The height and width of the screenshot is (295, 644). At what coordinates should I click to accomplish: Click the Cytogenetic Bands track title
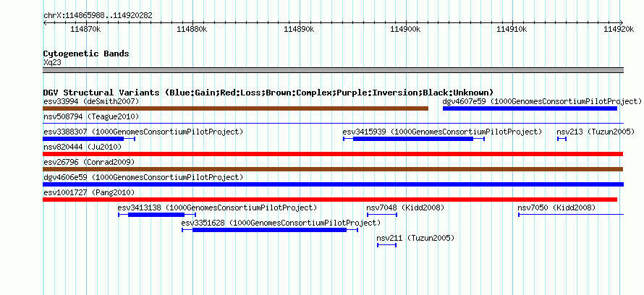[x=86, y=54]
